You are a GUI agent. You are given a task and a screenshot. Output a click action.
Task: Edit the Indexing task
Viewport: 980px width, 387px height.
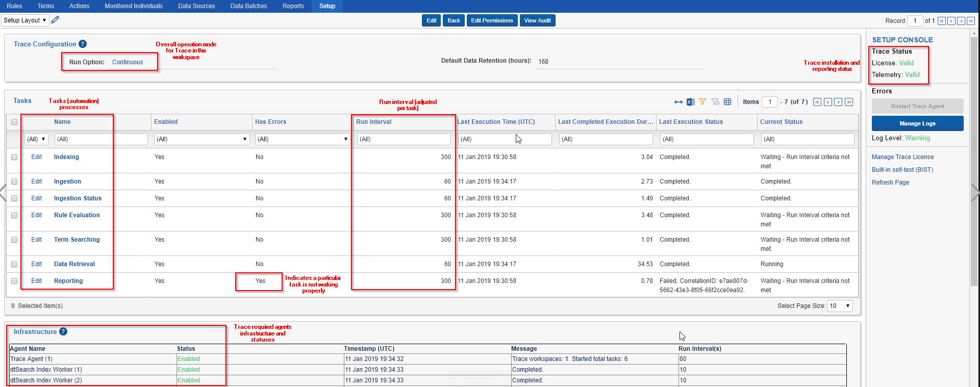(x=37, y=157)
